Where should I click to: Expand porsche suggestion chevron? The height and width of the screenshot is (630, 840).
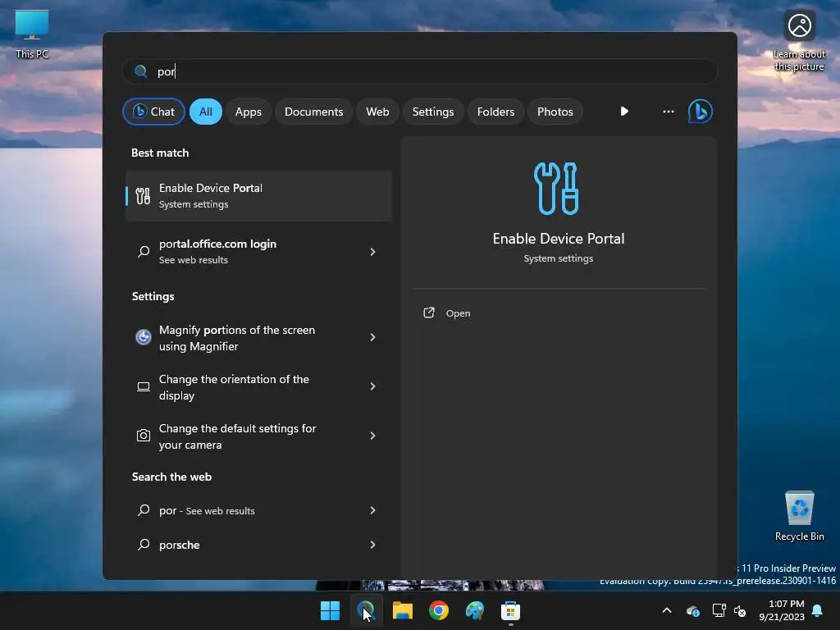(372, 545)
